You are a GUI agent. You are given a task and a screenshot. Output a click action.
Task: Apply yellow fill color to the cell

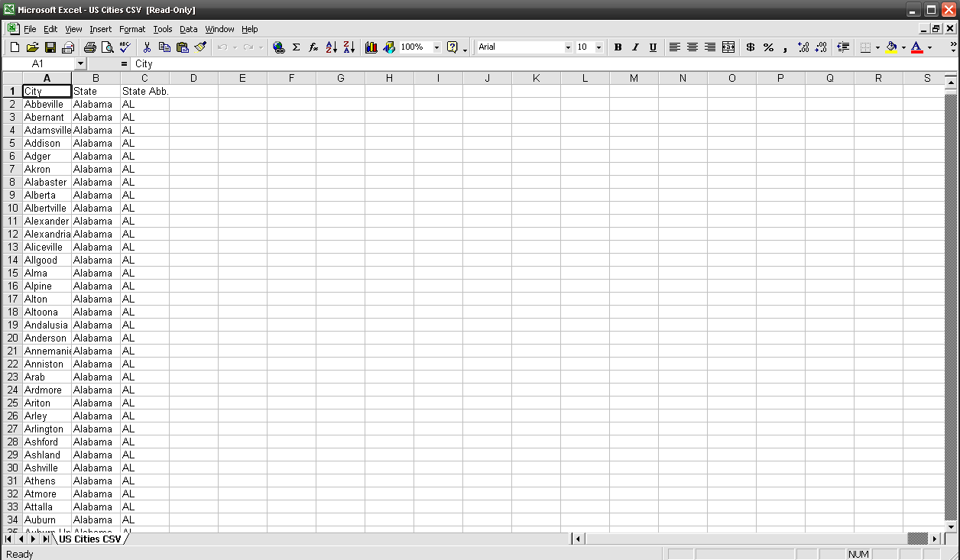click(x=891, y=47)
